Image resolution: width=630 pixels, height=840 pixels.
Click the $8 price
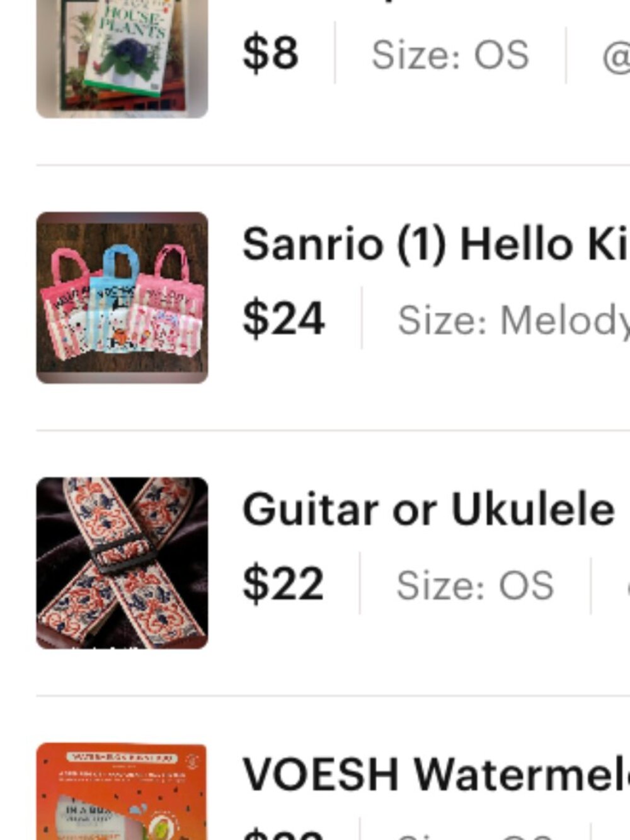click(x=270, y=53)
